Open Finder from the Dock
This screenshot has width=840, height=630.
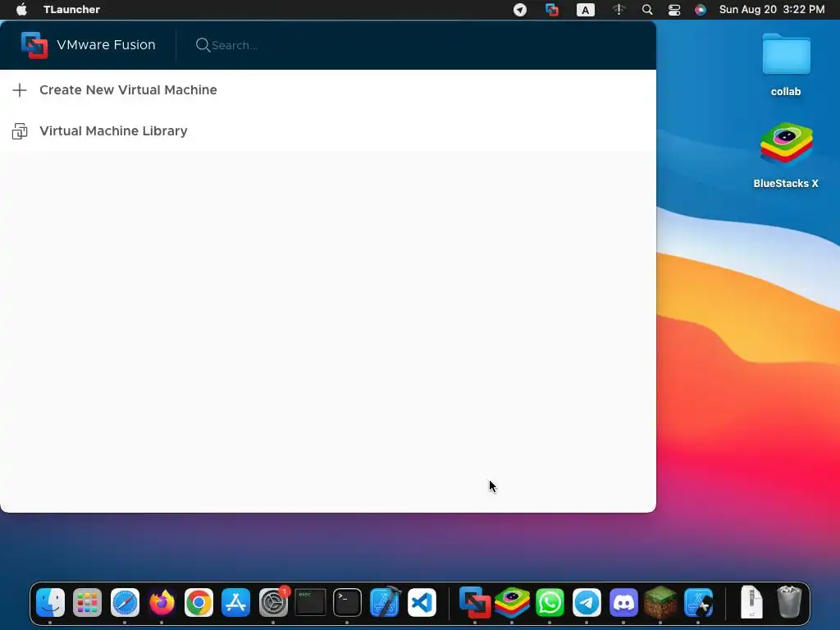click(50, 603)
